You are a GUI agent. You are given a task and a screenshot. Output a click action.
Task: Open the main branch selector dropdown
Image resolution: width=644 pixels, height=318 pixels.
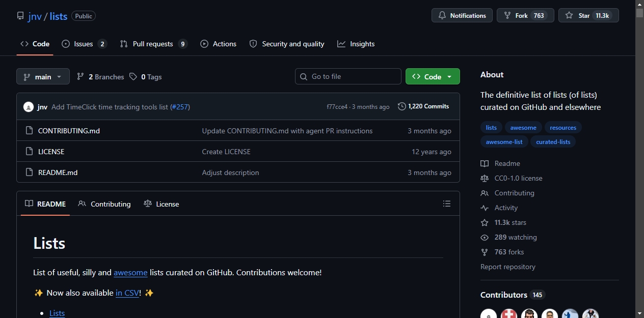coord(43,76)
